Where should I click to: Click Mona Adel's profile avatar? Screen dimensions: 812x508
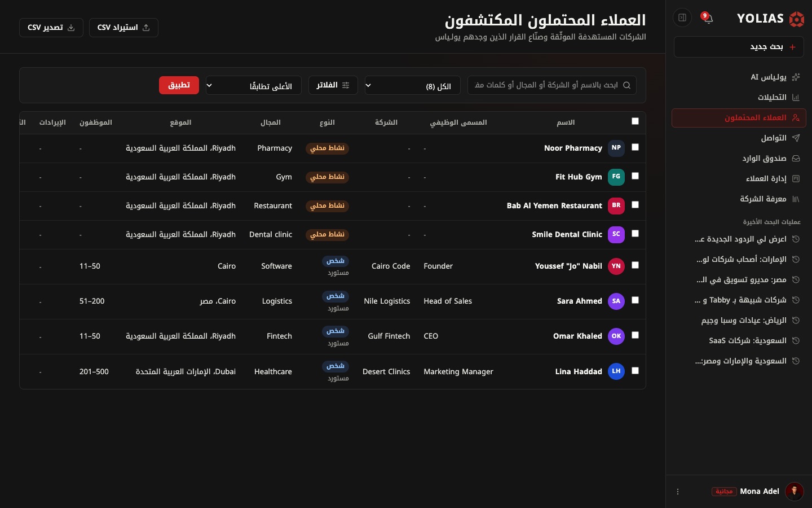coord(795,492)
